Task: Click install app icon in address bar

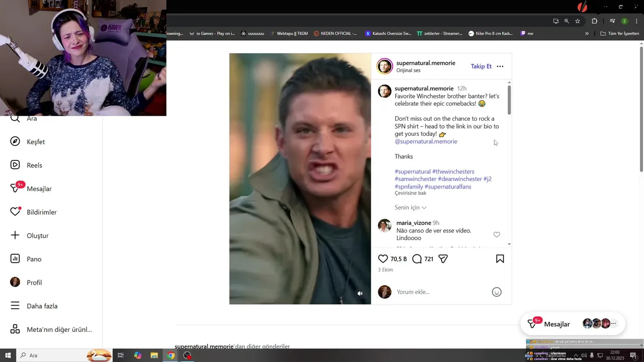Action: pos(556,21)
